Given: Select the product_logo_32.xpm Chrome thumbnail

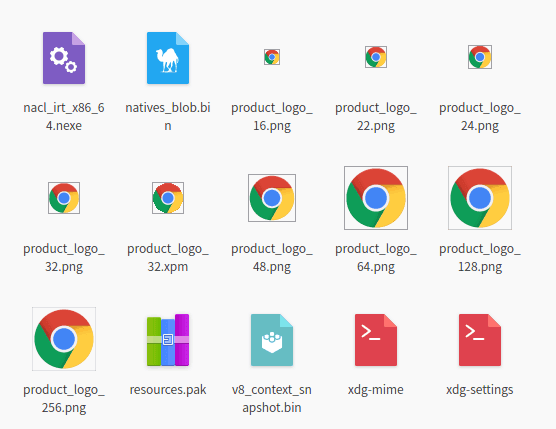Looking at the screenshot, I should 168,198.
